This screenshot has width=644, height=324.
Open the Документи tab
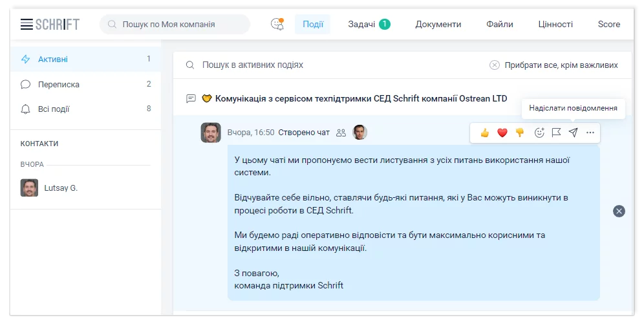coord(438,24)
